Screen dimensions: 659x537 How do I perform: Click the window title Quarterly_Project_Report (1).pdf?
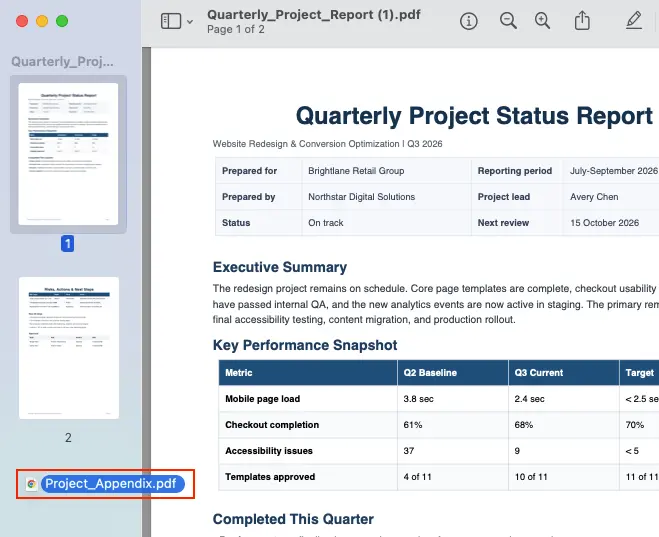314,15
